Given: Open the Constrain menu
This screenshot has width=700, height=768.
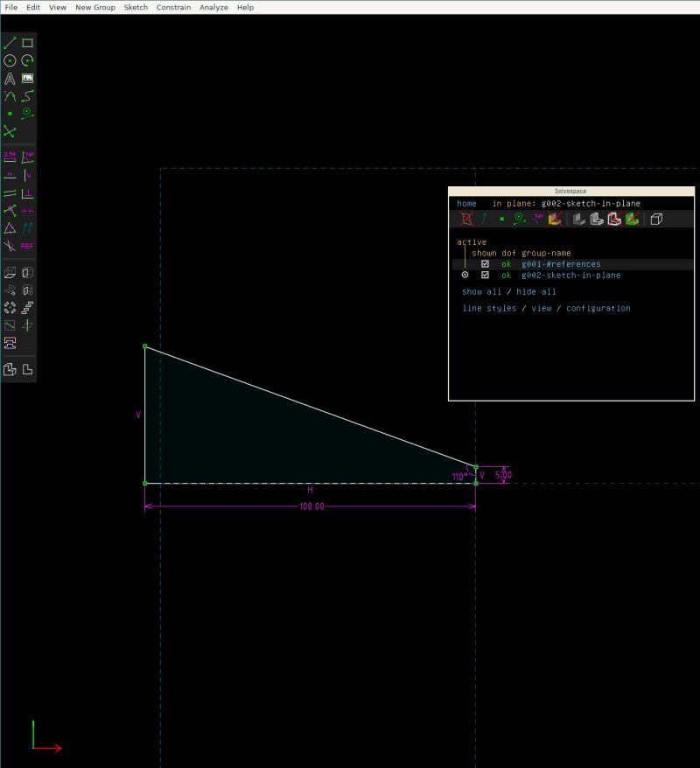Looking at the screenshot, I should coord(173,7).
